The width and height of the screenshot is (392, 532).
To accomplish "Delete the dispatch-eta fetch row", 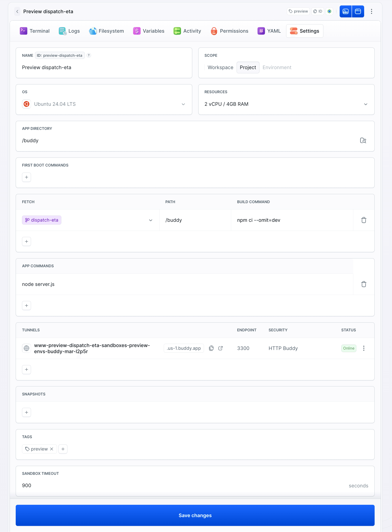I will 364,220.
